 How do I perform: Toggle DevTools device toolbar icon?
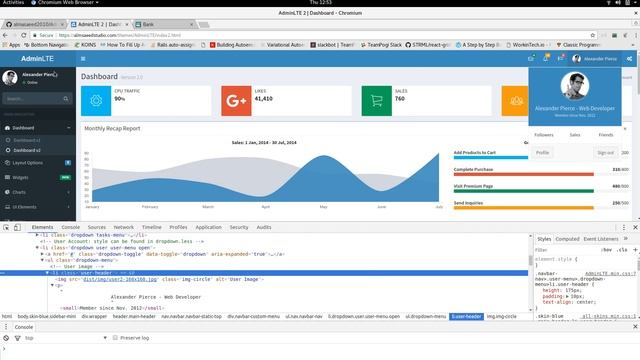point(17,227)
